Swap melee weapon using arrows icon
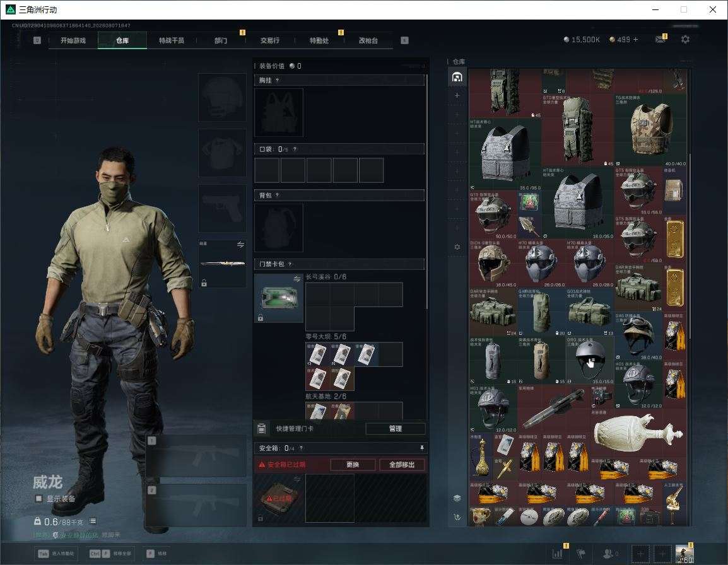This screenshot has height=565, width=728. click(240, 245)
